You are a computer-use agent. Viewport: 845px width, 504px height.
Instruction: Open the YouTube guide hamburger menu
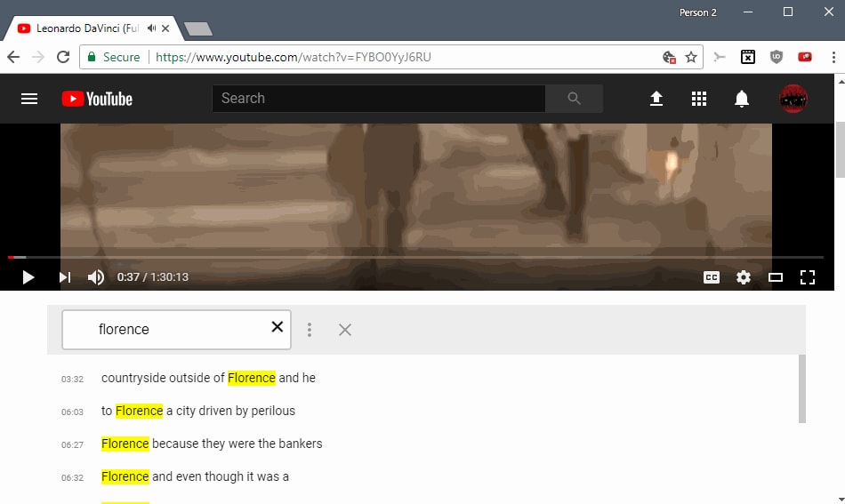29,99
